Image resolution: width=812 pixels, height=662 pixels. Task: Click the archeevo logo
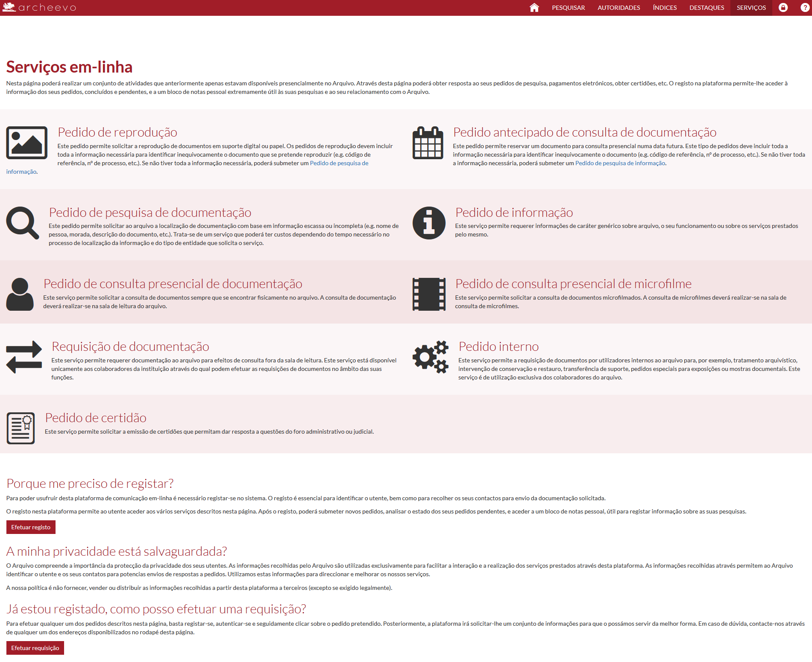point(39,8)
